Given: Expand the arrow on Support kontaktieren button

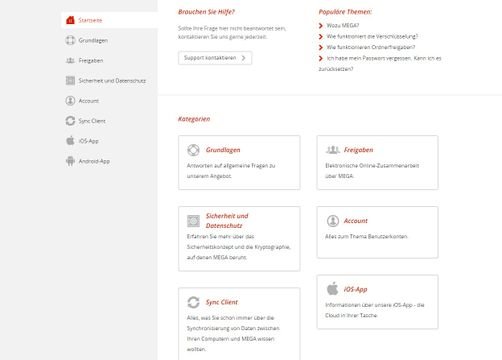Looking at the screenshot, I should [244, 58].
